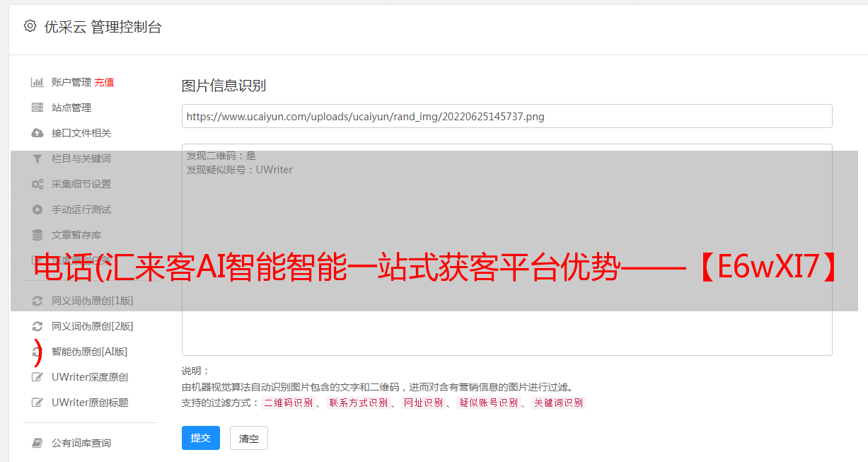This screenshot has width=868, height=462.
Task: Open 智能伪原创[AI版]
Action: click(89, 352)
